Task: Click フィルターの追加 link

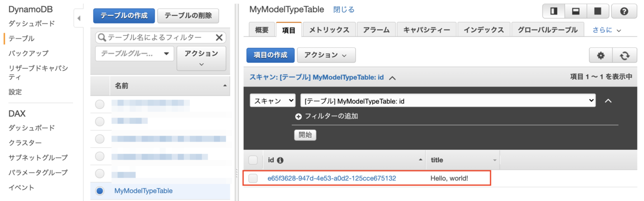Action: 331,116
